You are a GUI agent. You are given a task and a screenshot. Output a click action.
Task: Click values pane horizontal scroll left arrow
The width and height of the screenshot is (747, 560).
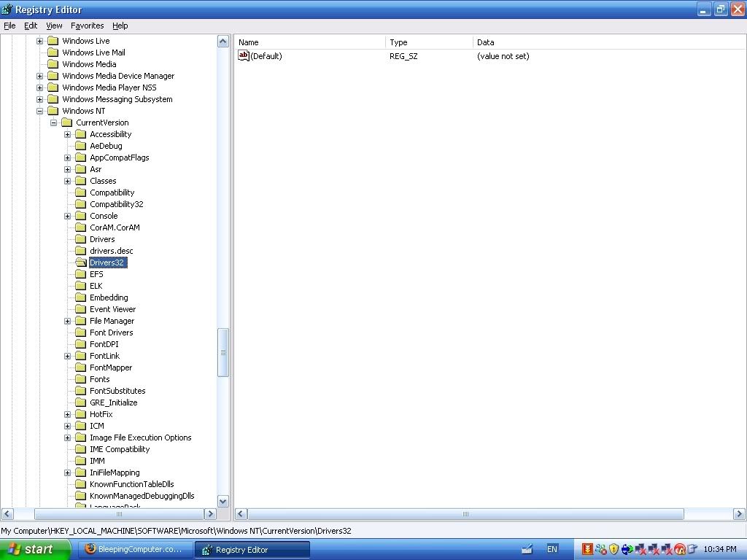[x=241, y=514]
